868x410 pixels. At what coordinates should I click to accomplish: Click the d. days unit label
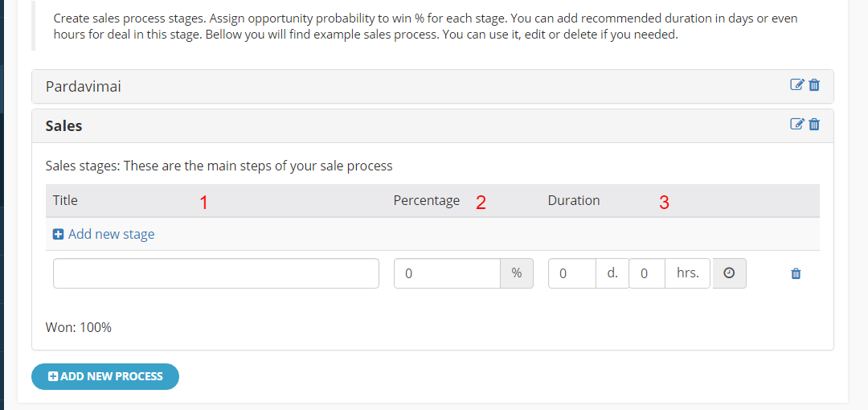[612, 273]
